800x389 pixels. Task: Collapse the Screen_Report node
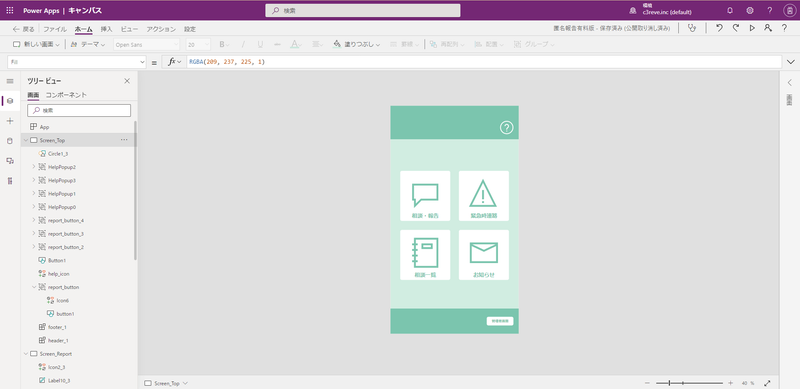[26, 353]
